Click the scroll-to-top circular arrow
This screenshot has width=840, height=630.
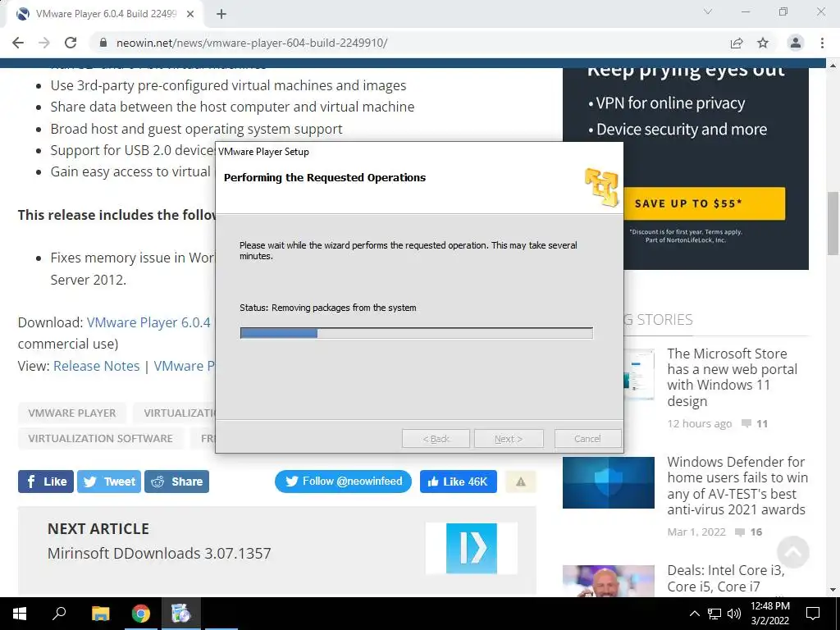(793, 552)
